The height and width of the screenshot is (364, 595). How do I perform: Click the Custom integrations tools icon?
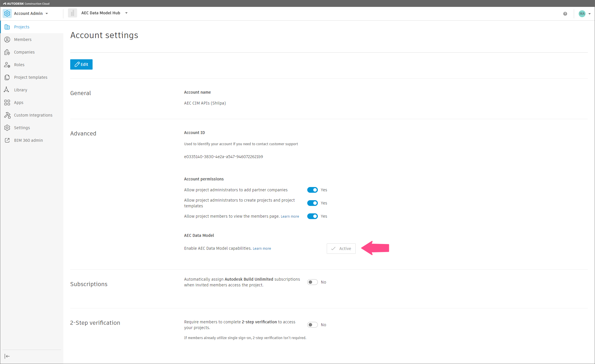(x=7, y=115)
